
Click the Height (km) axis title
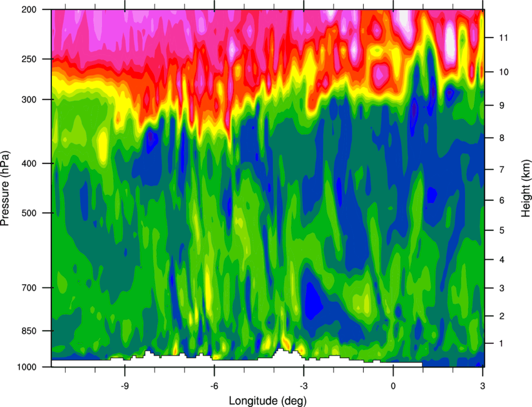pyautogui.click(x=526, y=188)
